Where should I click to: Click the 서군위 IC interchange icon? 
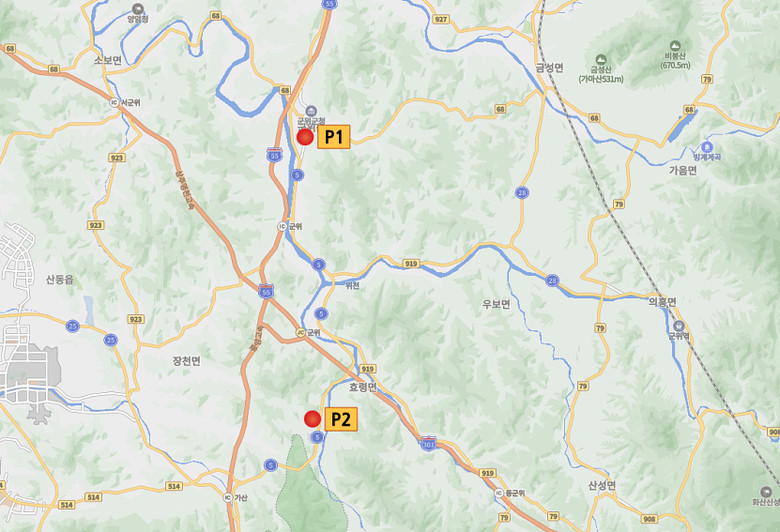[x=114, y=103]
